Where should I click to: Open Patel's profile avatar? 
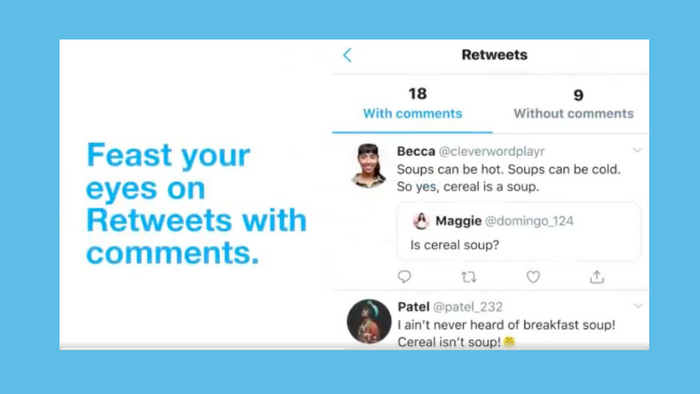tap(369, 321)
